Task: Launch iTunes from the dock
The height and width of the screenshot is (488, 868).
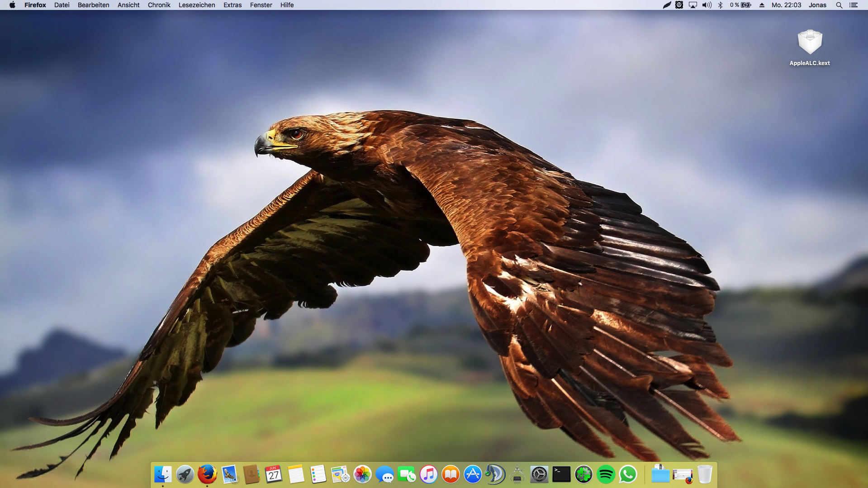Action: pos(429,474)
